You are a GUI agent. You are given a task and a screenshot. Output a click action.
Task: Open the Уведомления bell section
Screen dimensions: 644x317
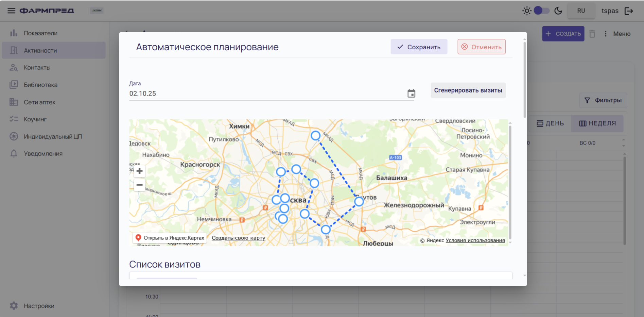[43, 153]
